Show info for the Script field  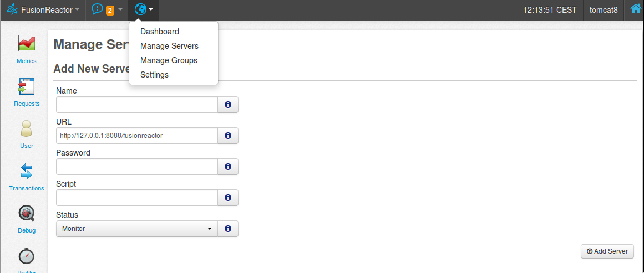(227, 198)
